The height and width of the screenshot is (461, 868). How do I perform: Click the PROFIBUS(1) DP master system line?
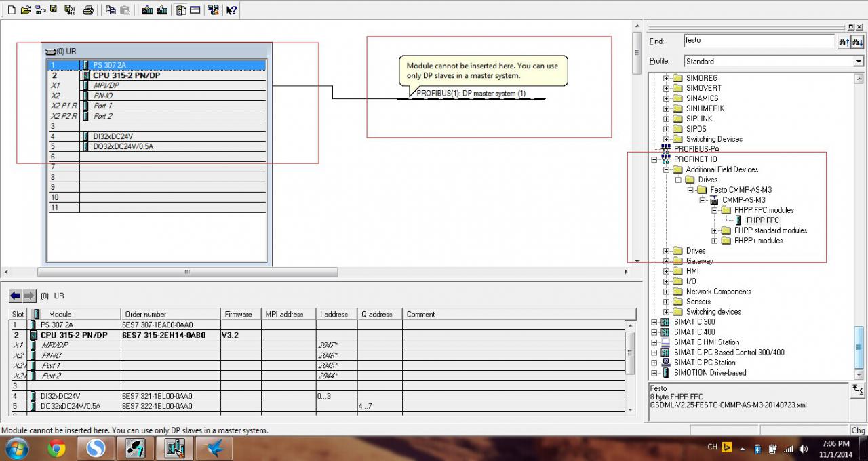(471, 98)
